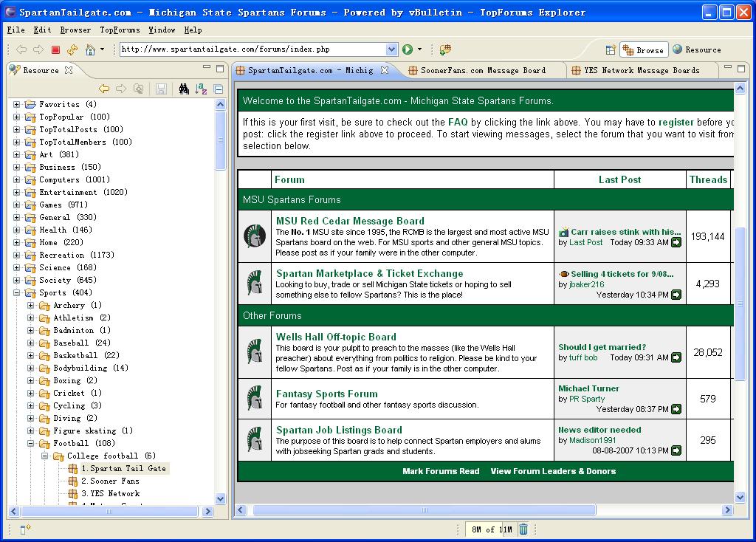Click the Mark Forums Read link

[441, 471]
